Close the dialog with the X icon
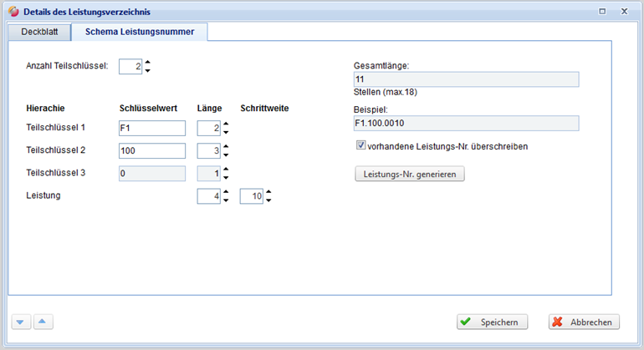644x350 pixels. (x=624, y=12)
